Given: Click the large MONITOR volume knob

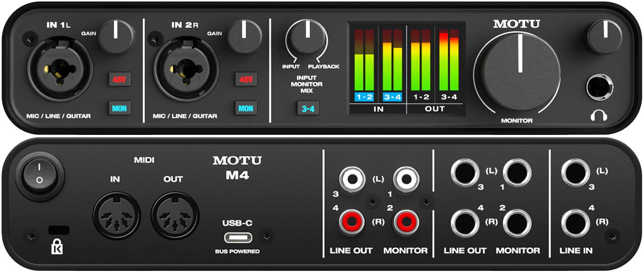Looking at the screenshot, I should pos(520,71).
